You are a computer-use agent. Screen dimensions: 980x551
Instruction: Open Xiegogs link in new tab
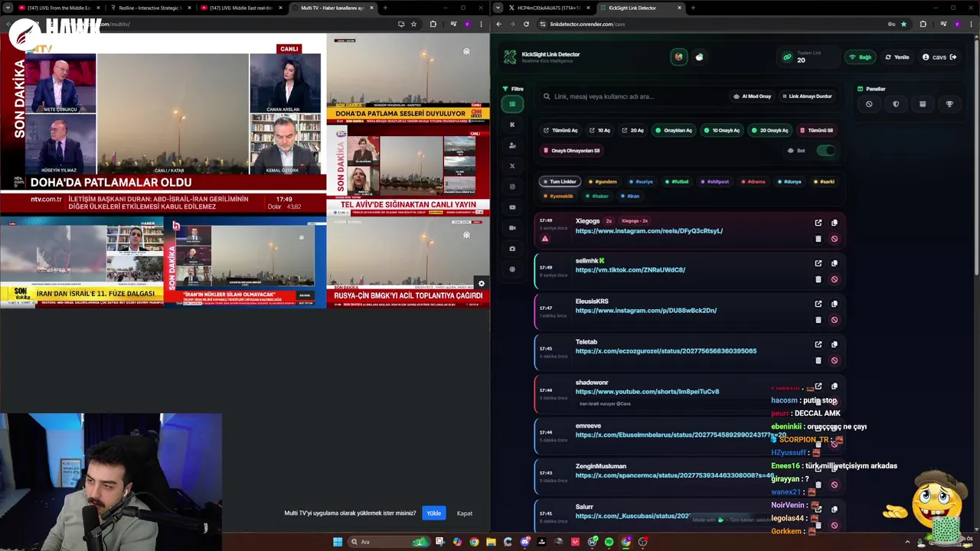(818, 223)
